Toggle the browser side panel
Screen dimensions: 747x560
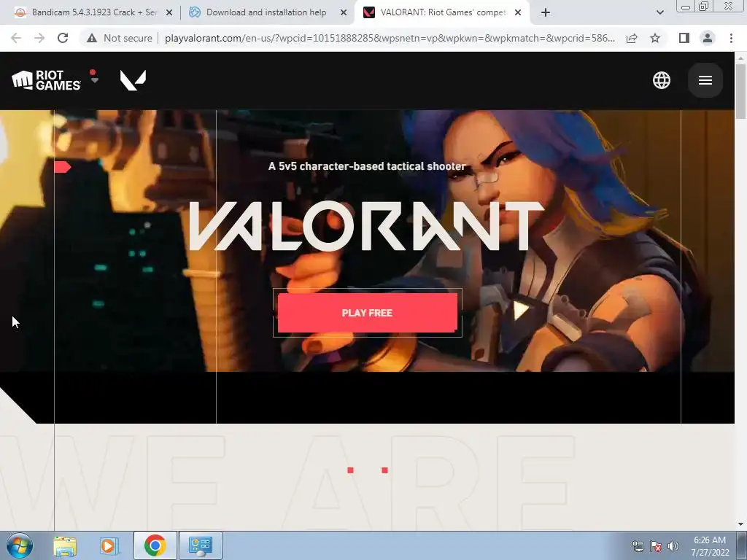click(684, 38)
